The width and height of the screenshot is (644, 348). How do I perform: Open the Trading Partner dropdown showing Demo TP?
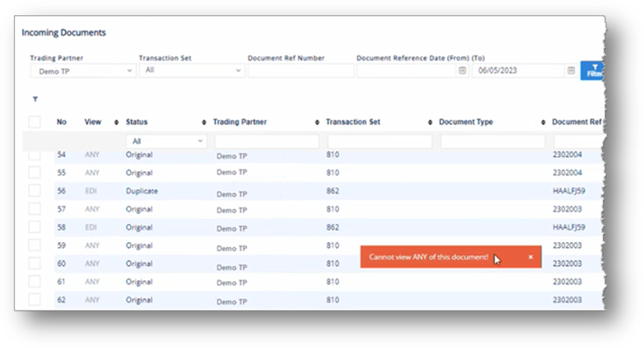coord(83,71)
